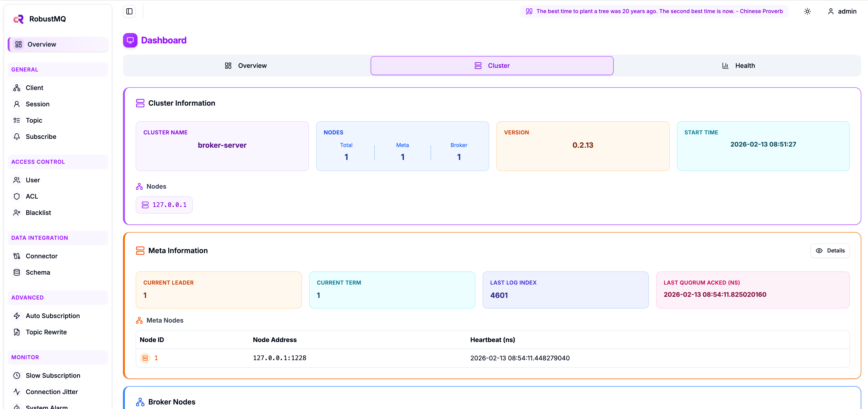
Task: Select the Client icon in the sidebar
Action: [x=17, y=88]
